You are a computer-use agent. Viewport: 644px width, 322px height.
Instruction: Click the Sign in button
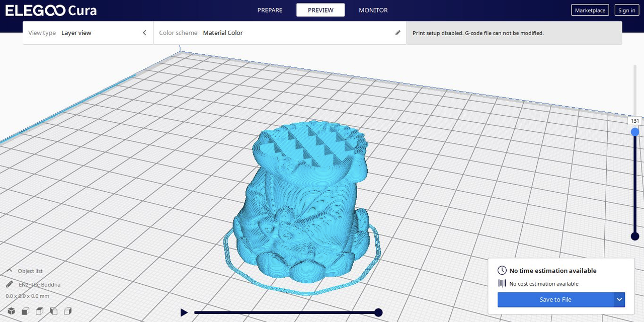click(x=626, y=10)
